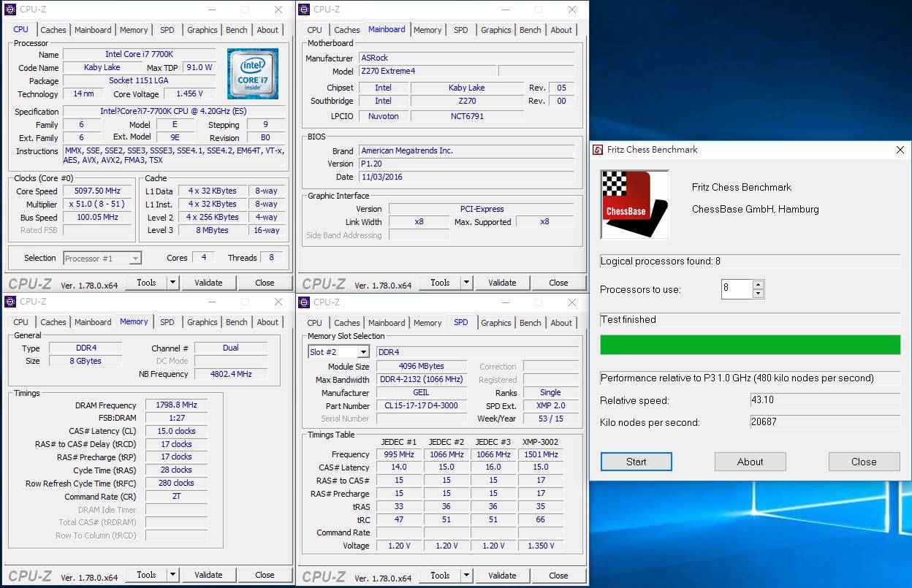Click the Max Bandwidth value DDR4-2132 (1066 MHz)
The image size is (912, 588).
coord(422,380)
